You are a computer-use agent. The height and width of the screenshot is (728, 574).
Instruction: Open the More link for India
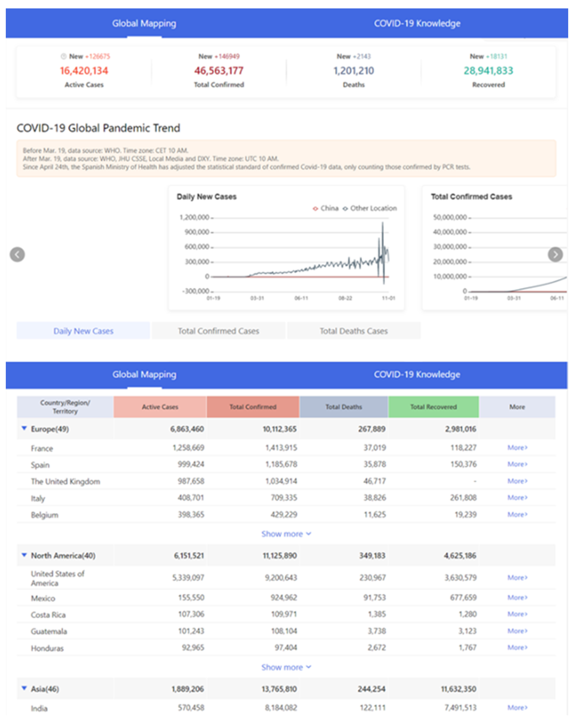[517, 707]
